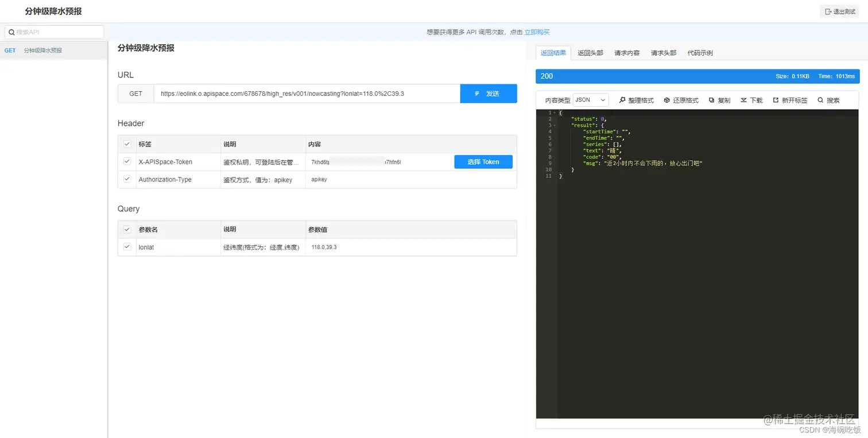Open the 请求头部 tab

(663, 52)
